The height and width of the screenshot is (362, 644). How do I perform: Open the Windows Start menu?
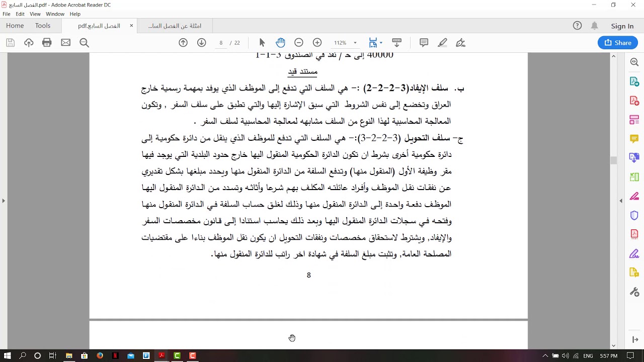click(8, 355)
